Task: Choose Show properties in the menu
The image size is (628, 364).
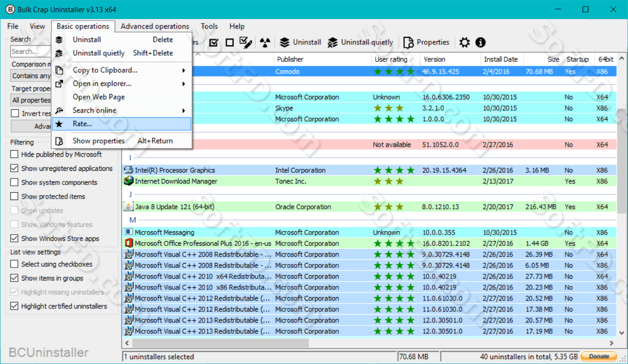Action: tap(122, 141)
